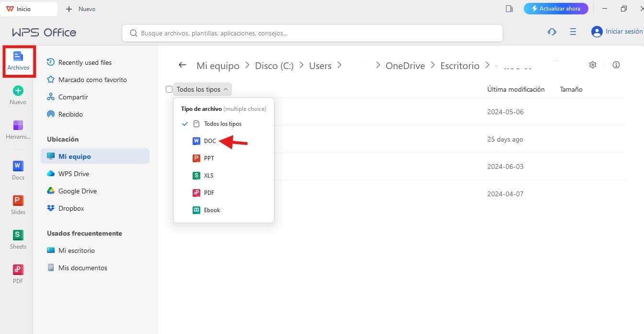Uncheck the Todos los tipos filter option
The width and height of the screenshot is (644, 334).
click(223, 123)
